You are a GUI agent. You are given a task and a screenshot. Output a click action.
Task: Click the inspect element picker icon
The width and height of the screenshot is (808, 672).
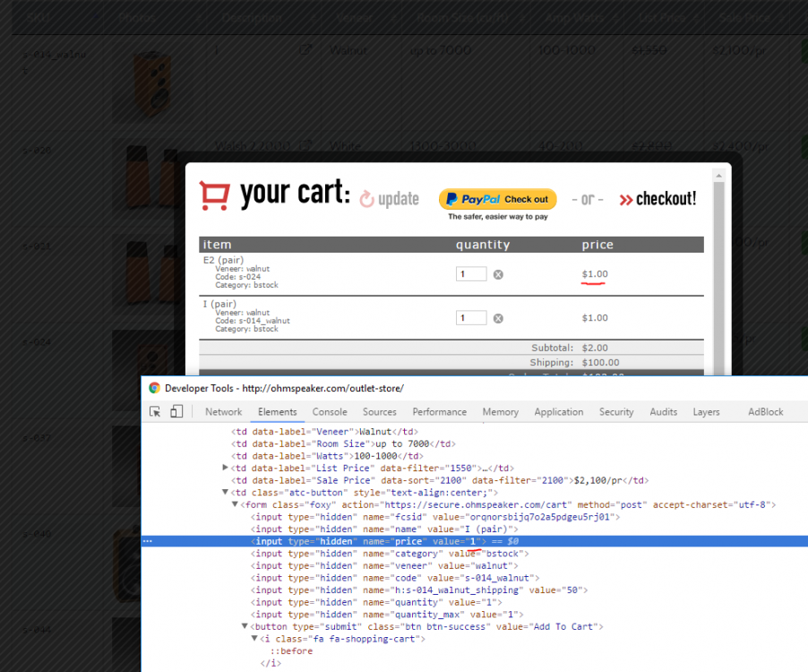click(x=155, y=411)
